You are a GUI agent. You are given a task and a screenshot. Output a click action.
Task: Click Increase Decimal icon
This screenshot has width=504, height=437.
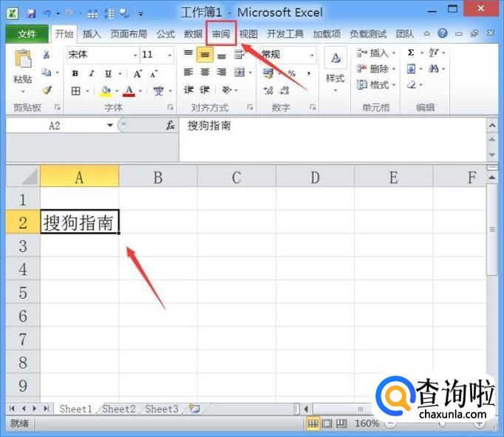(268, 91)
